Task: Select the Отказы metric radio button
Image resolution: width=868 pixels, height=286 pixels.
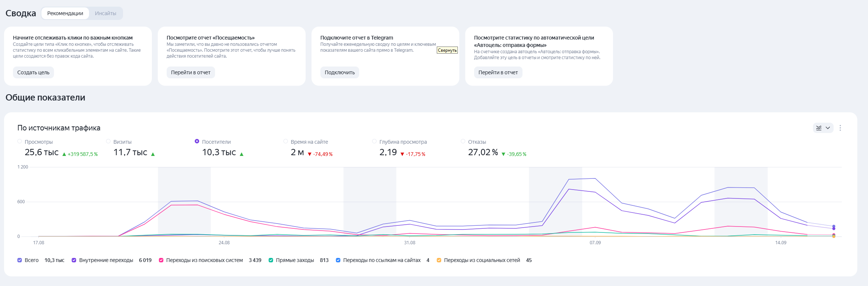Action: tap(463, 141)
